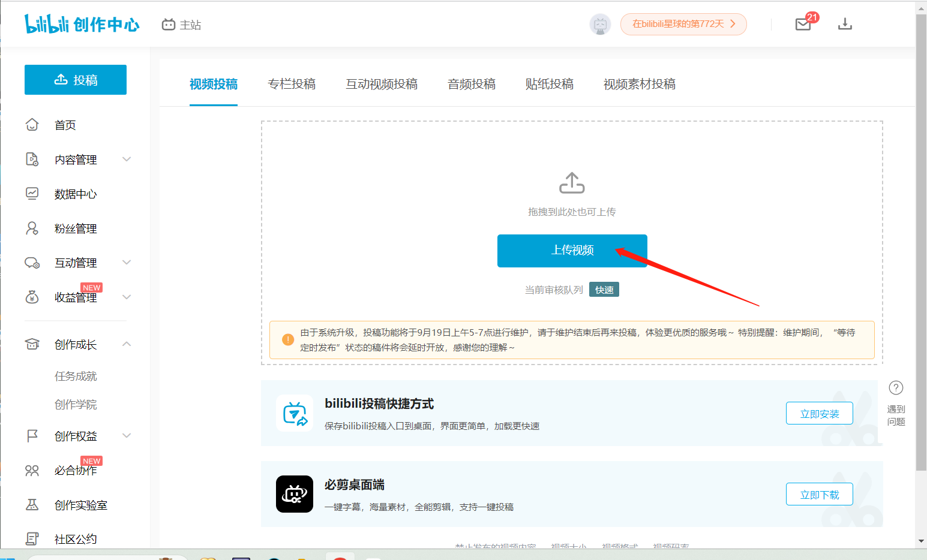Click the bilibili 创作中心 logo
Screen dimensions: 927x560
[82, 24]
